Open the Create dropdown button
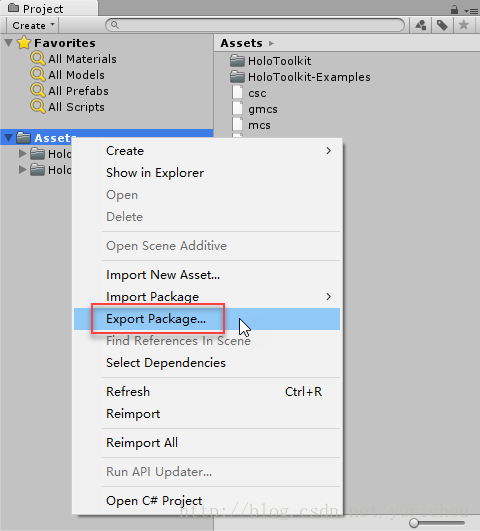This screenshot has height=531, width=480. pyautogui.click(x=33, y=25)
